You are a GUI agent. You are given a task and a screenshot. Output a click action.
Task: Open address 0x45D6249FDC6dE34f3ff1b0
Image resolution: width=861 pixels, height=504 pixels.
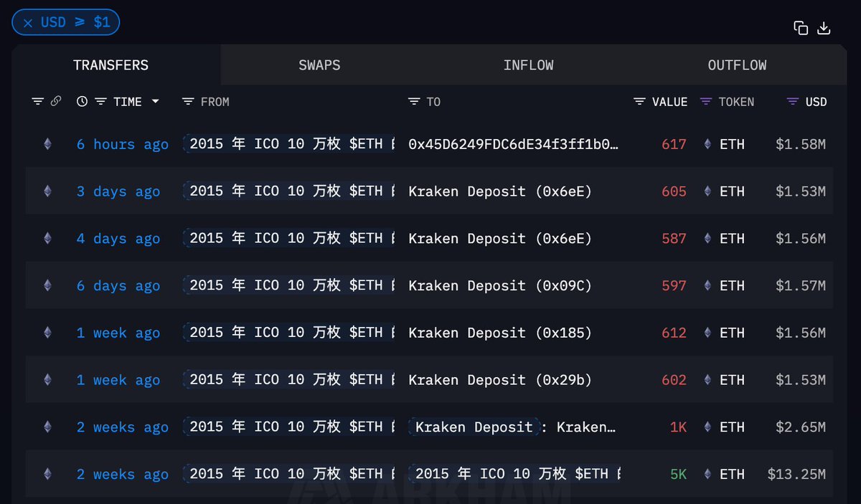[513, 144]
